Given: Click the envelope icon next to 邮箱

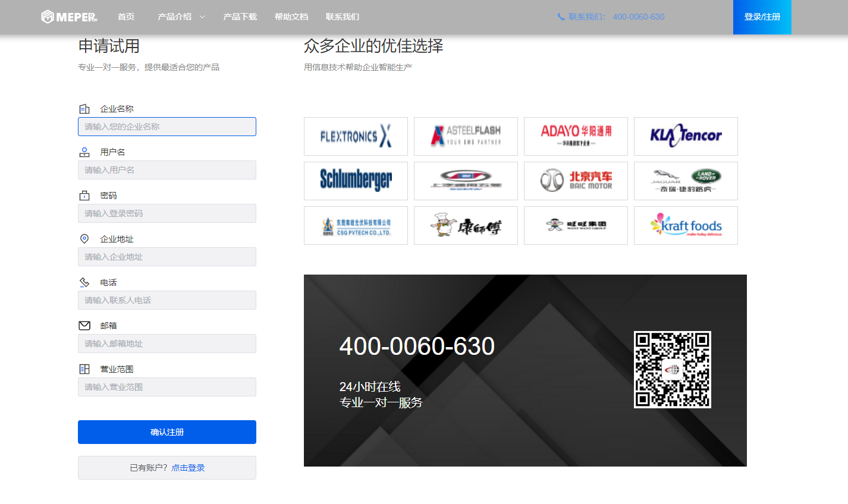Looking at the screenshot, I should pos(84,326).
